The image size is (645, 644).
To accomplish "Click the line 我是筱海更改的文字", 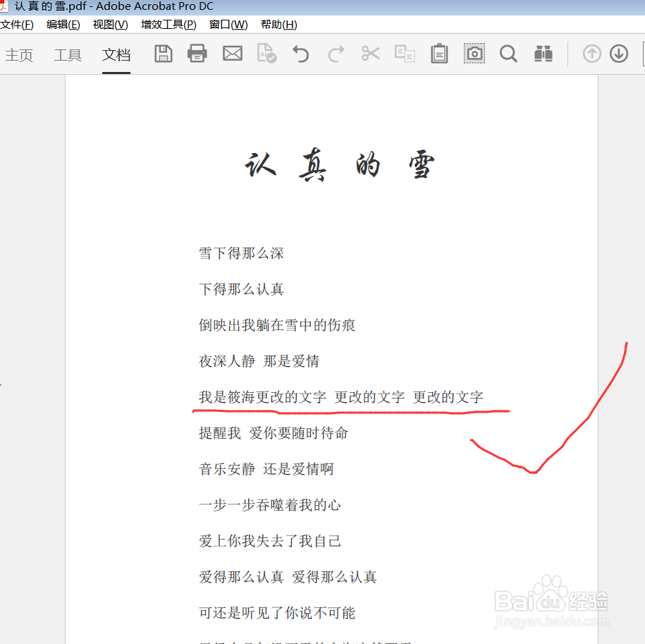I will (x=262, y=397).
